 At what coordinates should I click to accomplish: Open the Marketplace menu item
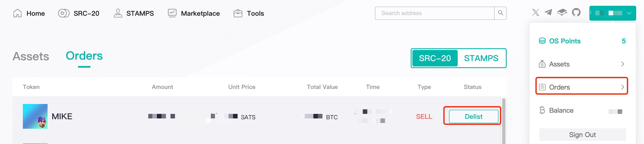click(194, 13)
